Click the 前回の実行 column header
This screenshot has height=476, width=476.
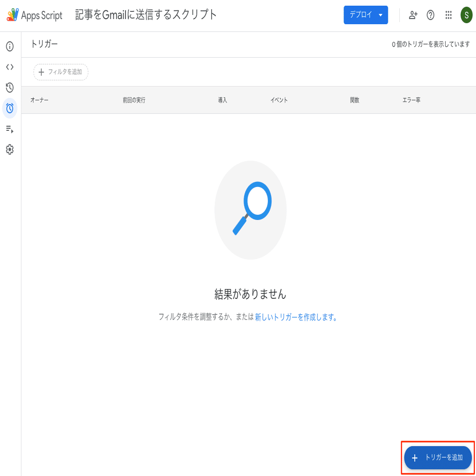pos(134,100)
